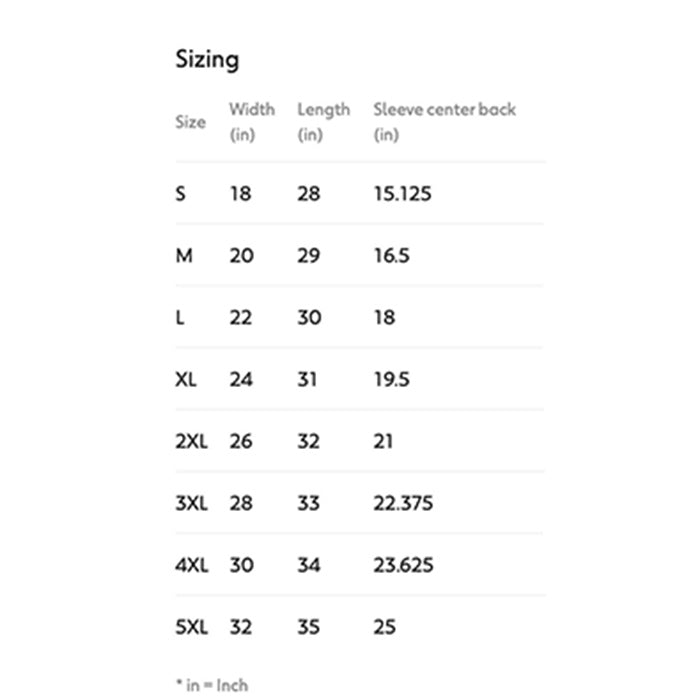Viewport: 700px width, 700px height.
Task: Select the Size column header
Action: point(191,122)
